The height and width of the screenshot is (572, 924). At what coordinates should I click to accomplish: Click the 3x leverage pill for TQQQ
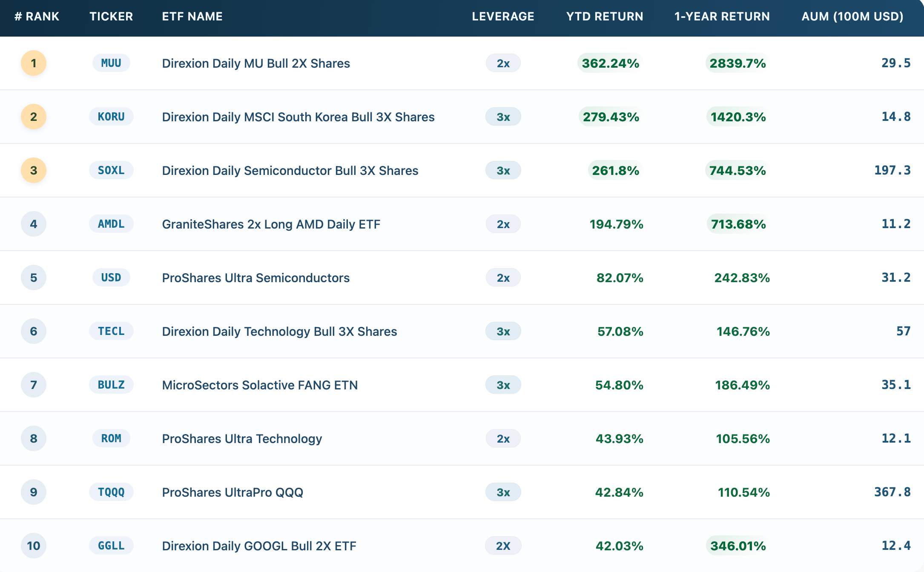point(503,492)
